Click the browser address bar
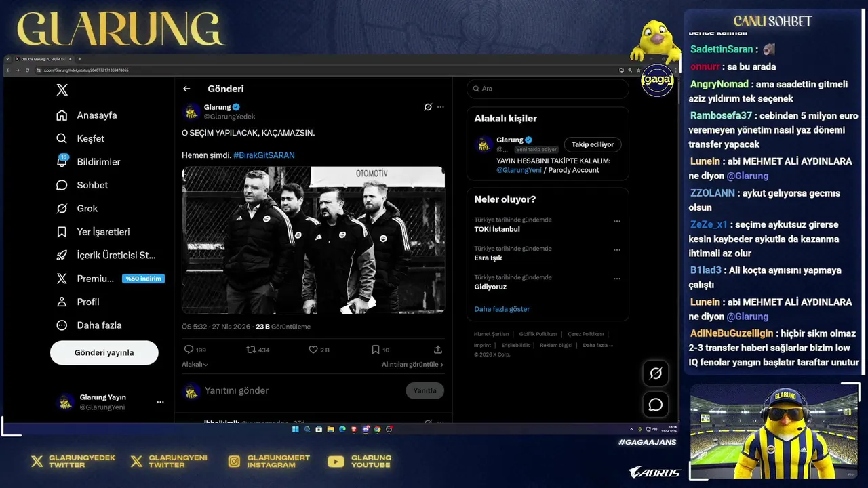Viewport: 868px width, 488px height. [325, 70]
